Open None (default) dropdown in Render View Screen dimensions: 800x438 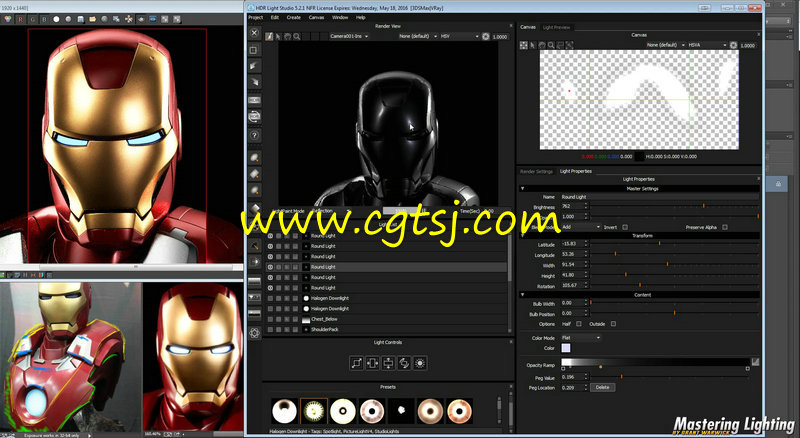pos(418,36)
